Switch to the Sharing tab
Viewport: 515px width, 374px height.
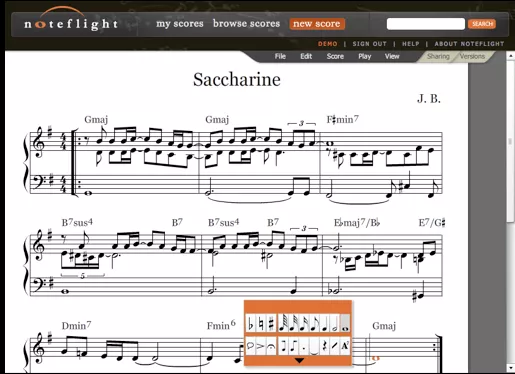click(438, 56)
